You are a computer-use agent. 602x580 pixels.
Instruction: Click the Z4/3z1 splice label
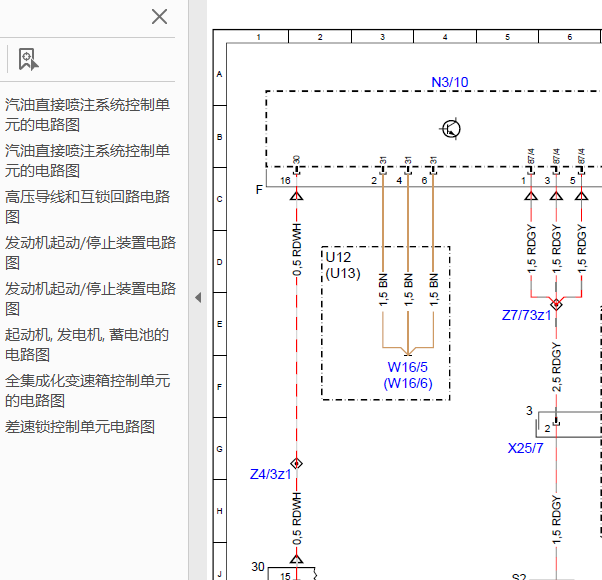click(270, 474)
